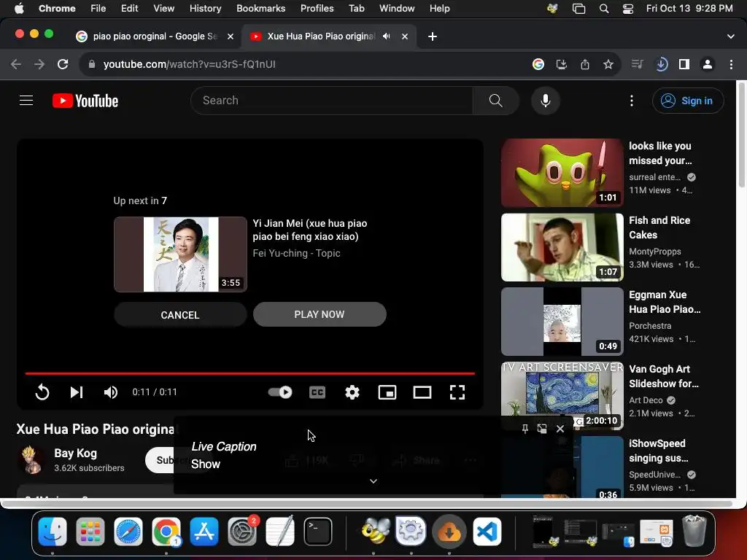
Task: Click the install app icon in address bar
Action: (x=562, y=64)
